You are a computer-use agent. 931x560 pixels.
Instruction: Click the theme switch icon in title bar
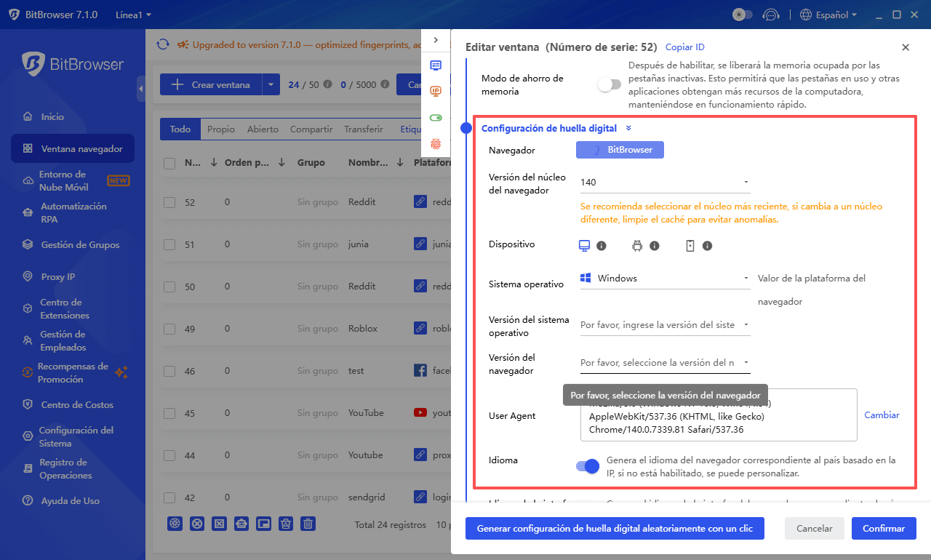742,15
